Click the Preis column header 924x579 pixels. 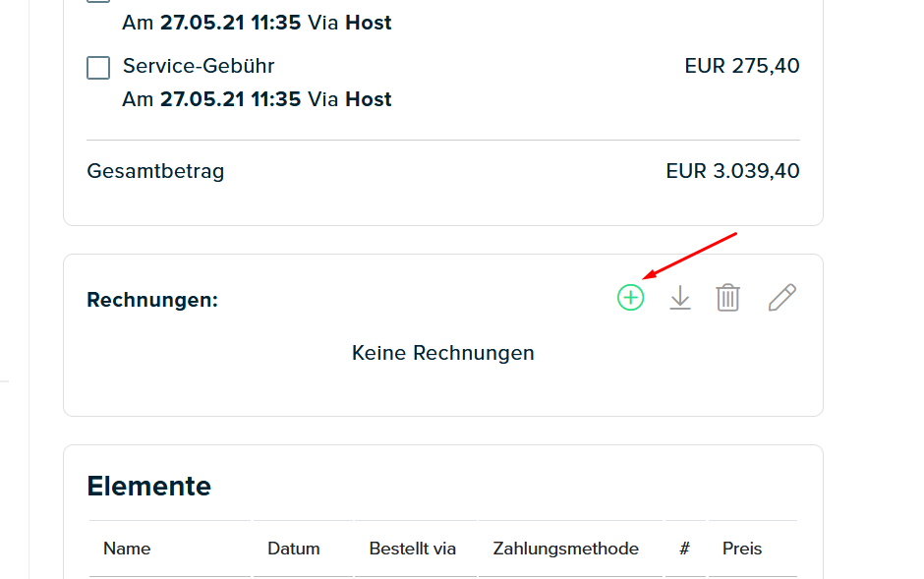pyautogui.click(x=742, y=549)
